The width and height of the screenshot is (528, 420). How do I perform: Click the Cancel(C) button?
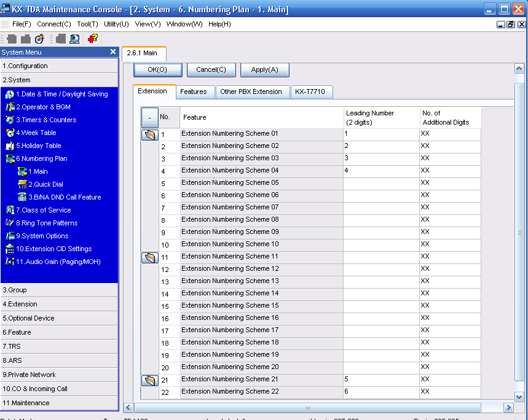point(211,70)
